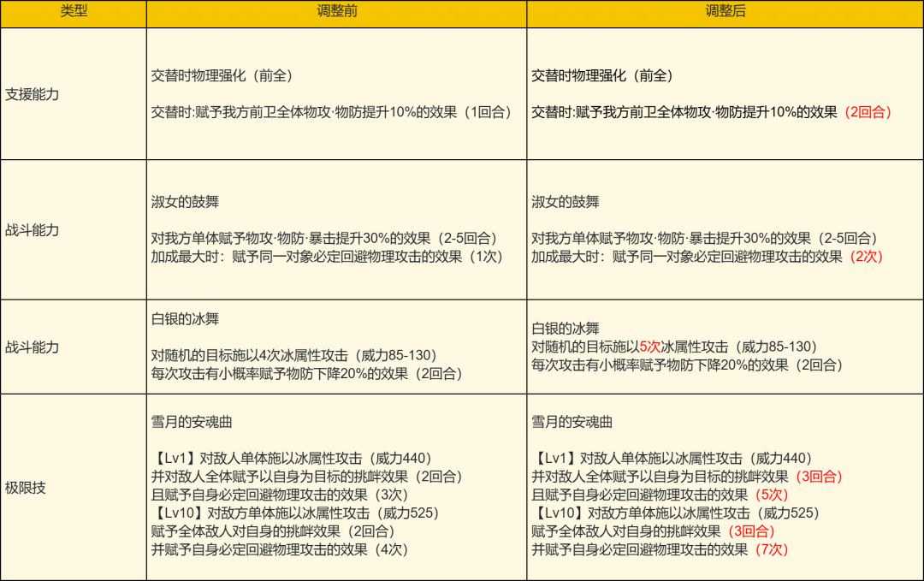Select the 极限技 type cell
The image size is (924, 581).
click(x=74, y=488)
